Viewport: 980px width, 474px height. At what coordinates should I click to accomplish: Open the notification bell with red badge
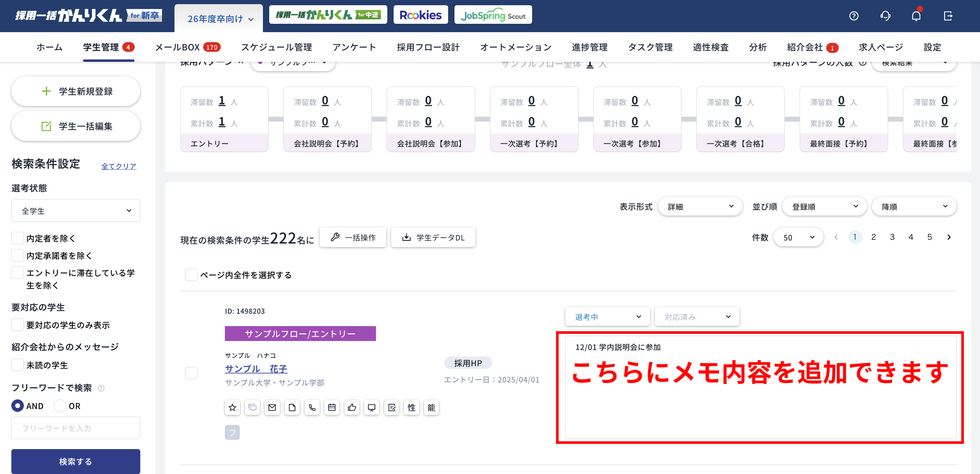[x=916, y=16]
